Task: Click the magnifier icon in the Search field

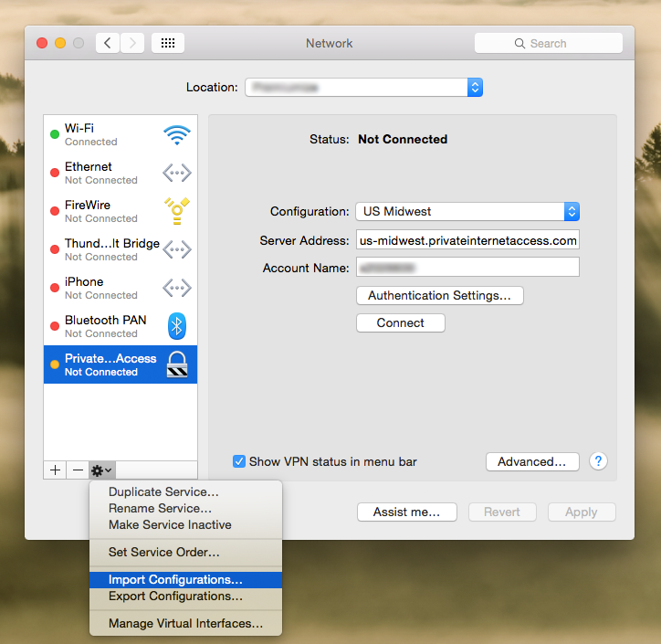Action: pos(519,44)
